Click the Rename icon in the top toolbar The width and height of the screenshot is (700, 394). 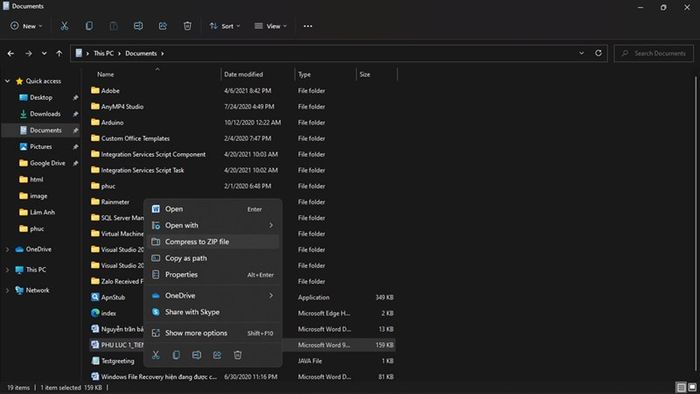[x=138, y=26]
